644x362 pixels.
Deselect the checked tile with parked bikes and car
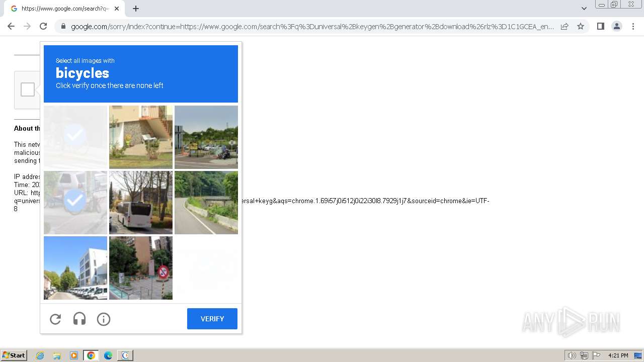point(75,203)
